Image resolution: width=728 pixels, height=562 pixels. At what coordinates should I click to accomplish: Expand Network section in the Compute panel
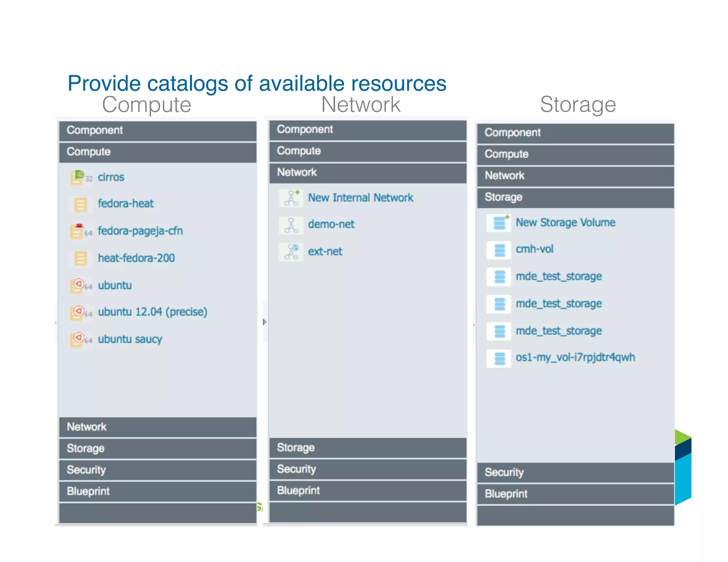[158, 427]
